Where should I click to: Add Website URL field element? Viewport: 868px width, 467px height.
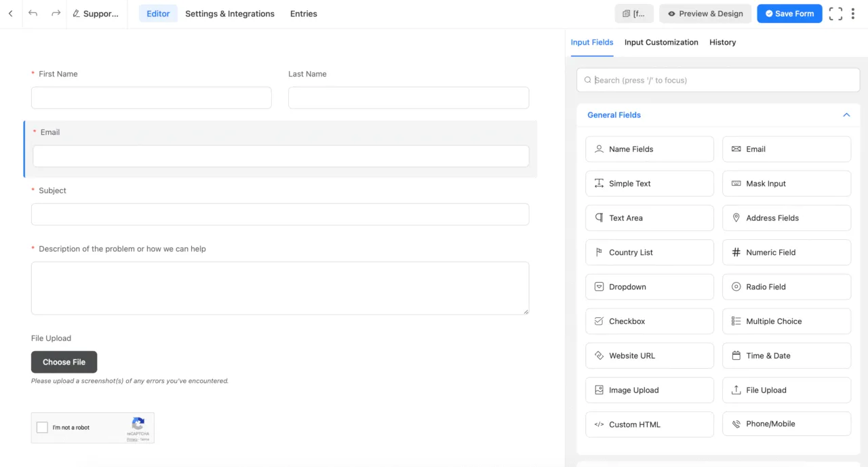[x=650, y=356]
